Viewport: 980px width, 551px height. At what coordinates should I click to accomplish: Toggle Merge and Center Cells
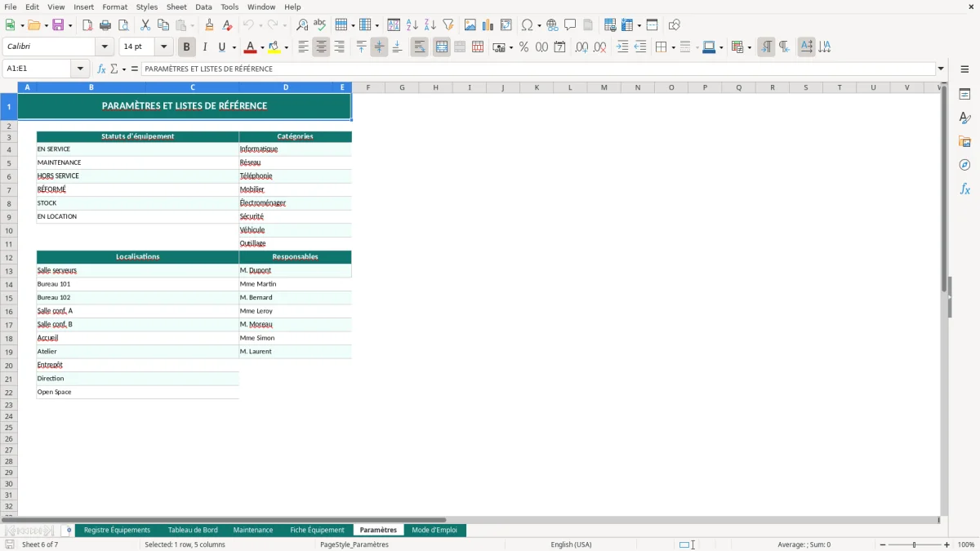pos(442,47)
